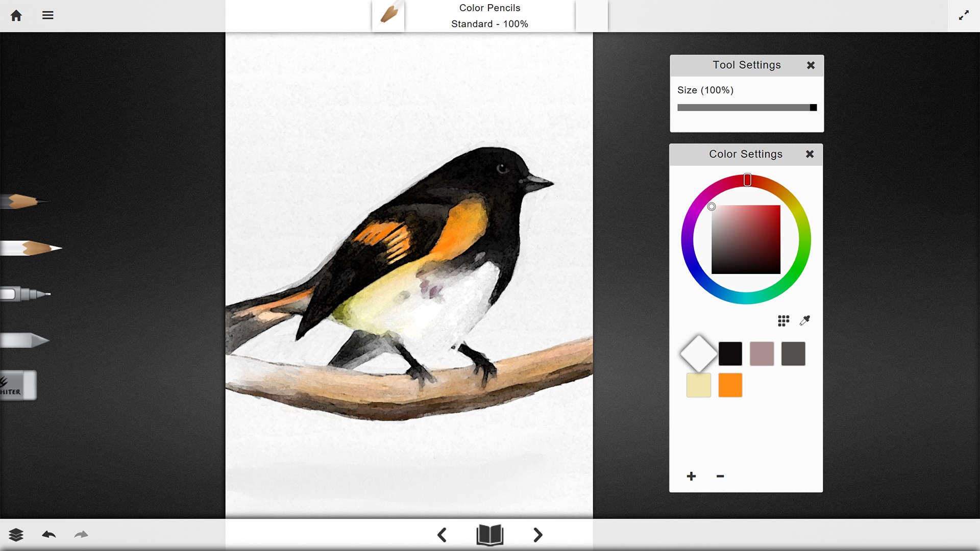Add a new swatch with the plus button
This screenshot has height=551, width=980.
click(691, 475)
